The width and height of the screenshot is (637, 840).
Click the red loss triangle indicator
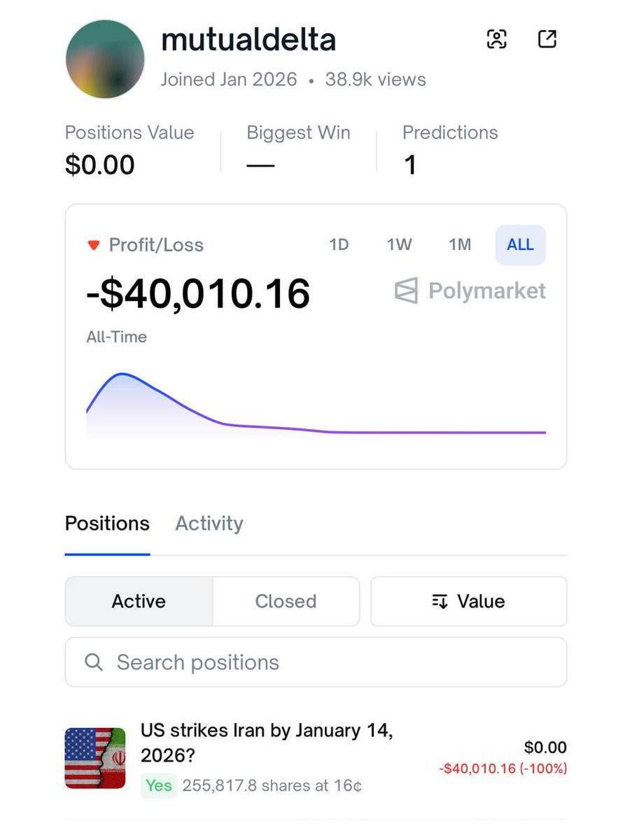coord(93,245)
